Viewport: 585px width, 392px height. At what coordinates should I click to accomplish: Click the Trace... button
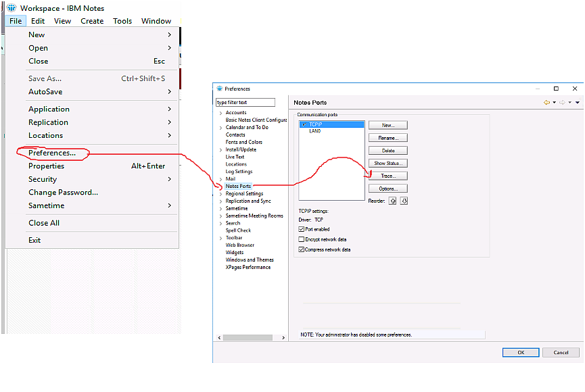pyautogui.click(x=388, y=176)
